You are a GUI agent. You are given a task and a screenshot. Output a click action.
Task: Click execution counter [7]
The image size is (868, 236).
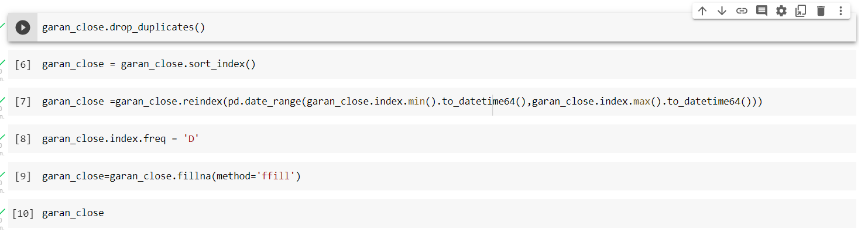click(x=22, y=102)
